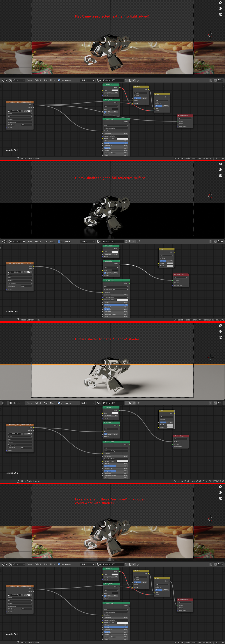Image resolution: width=225 pixels, height=644 pixels.
Task: Pin the node tree in 'Glossy shader' node editor header
Action: click(x=139, y=242)
